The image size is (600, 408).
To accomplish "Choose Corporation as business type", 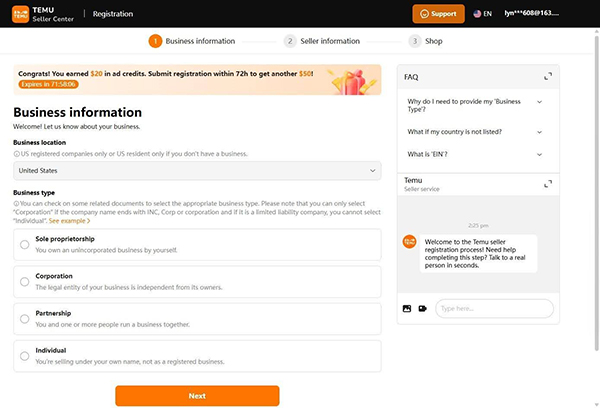I will point(24,281).
